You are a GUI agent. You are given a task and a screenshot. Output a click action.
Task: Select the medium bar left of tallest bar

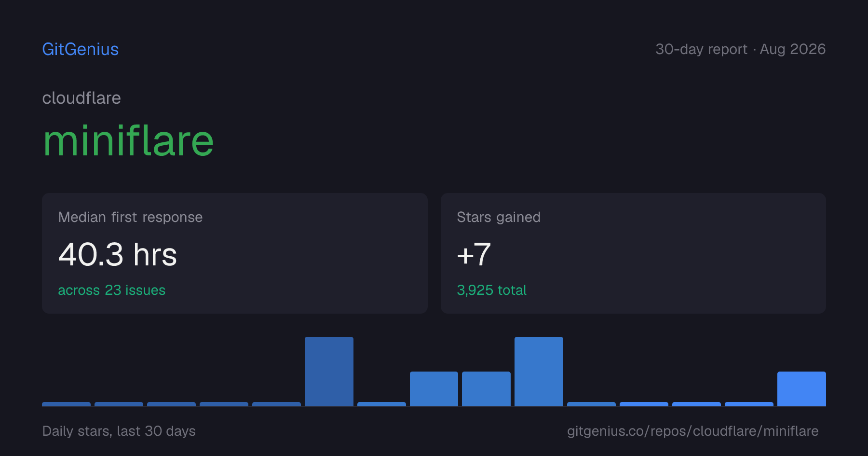[x=486, y=389]
